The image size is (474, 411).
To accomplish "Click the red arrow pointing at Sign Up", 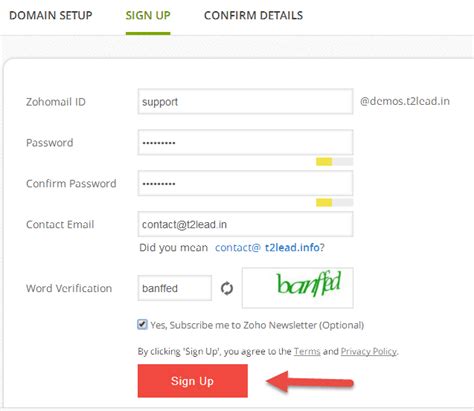I will click(x=310, y=382).
